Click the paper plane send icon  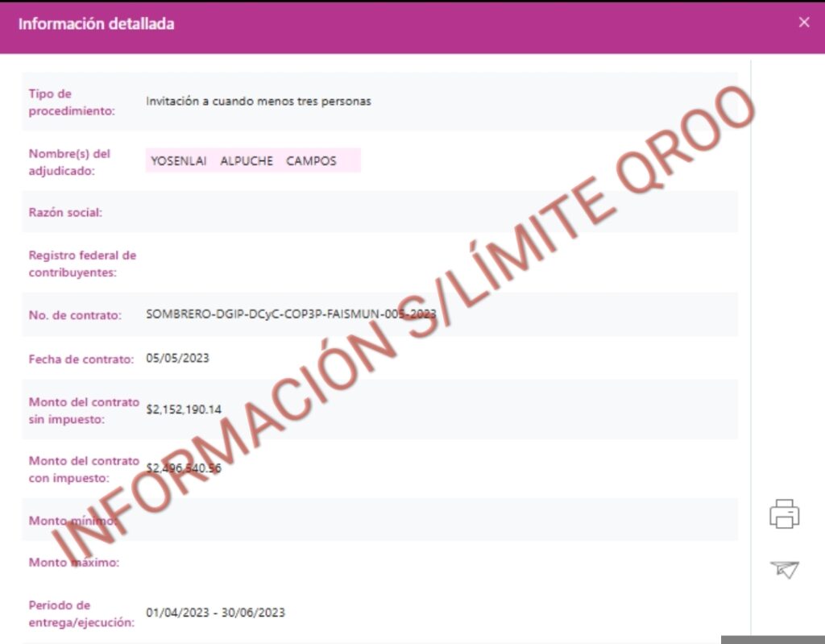(784, 569)
